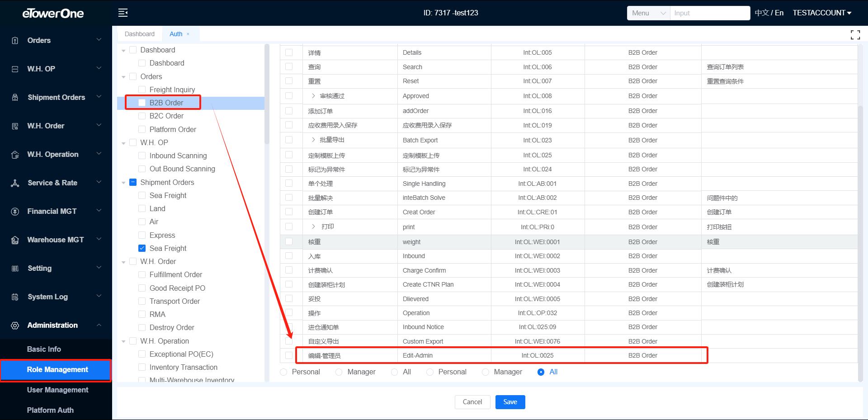Screen dimensions: 868x420
Task: Toggle the sidebar collapse hamburger icon
Action: (123, 13)
